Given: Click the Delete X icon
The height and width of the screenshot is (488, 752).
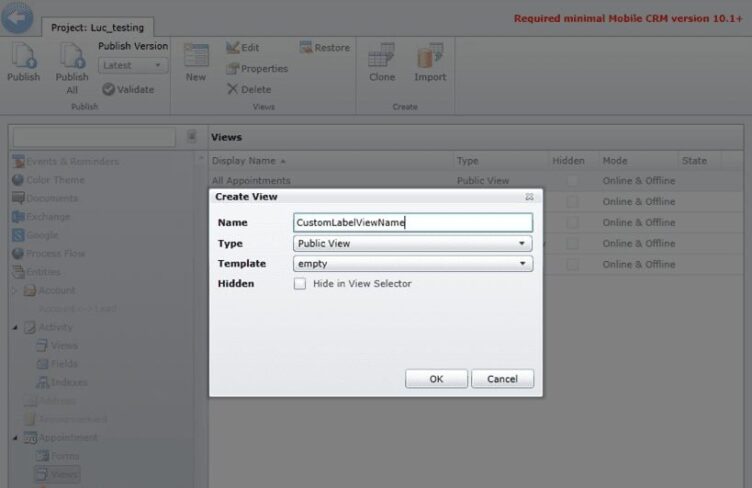Looking at the screenshot, I should [x=232, y=89].
